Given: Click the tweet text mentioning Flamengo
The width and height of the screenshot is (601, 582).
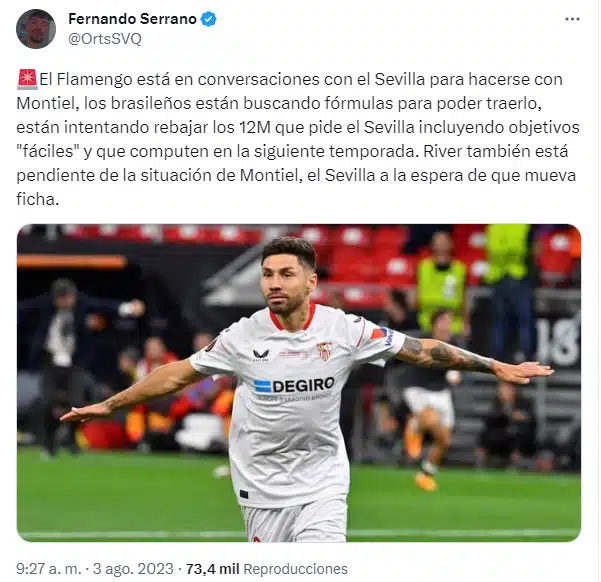Looking at the screenshot, I should pyautogui.click(x=298, y=139).
